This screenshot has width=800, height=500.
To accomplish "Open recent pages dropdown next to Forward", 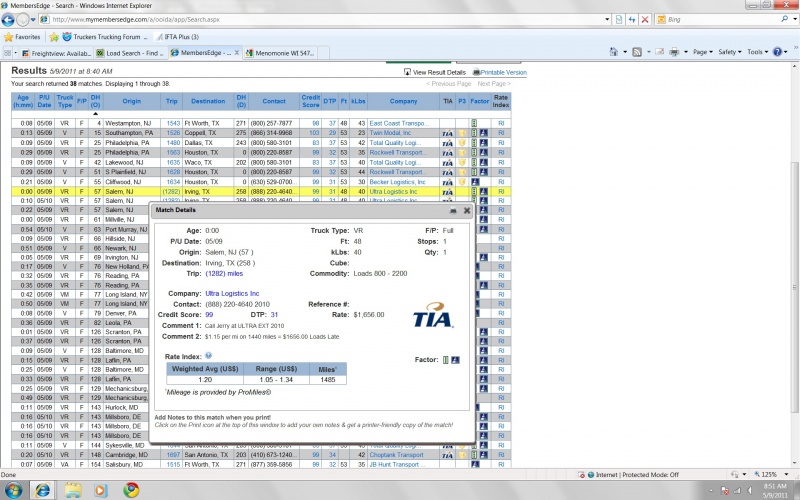I will [x=33, y=19].
